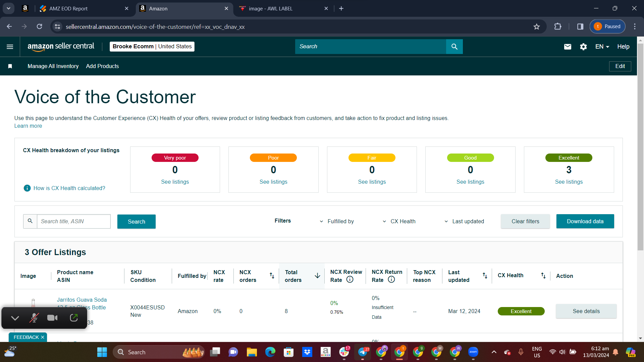Reload the page with browser refresh icon
Viewport: 644px width, 362px height.
39,26
